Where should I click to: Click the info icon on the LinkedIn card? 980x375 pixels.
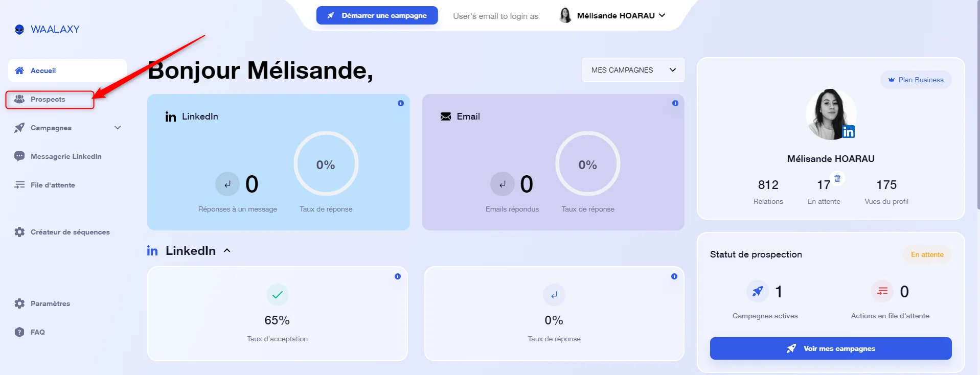[x=401, y=103]
